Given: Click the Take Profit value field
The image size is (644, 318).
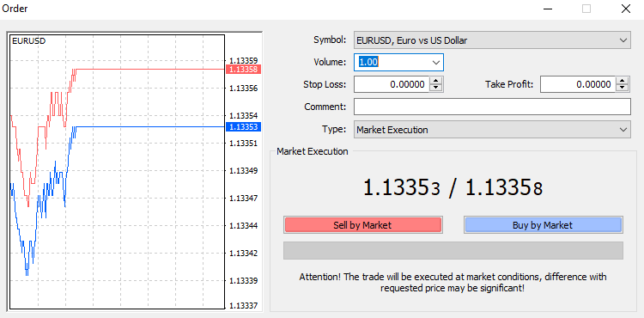Looking at the screenshot, I should pos(578,84).
